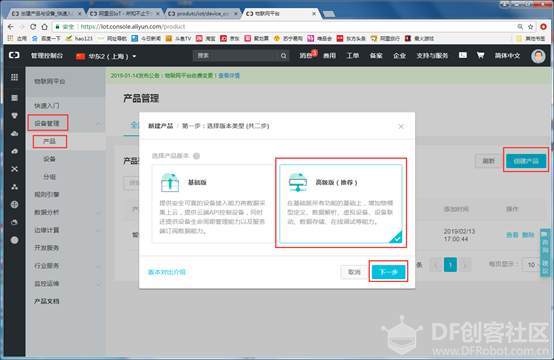Click the 下一步 button in the dialog
Viewport: 554px width, 360px height.
pos(388,272)
